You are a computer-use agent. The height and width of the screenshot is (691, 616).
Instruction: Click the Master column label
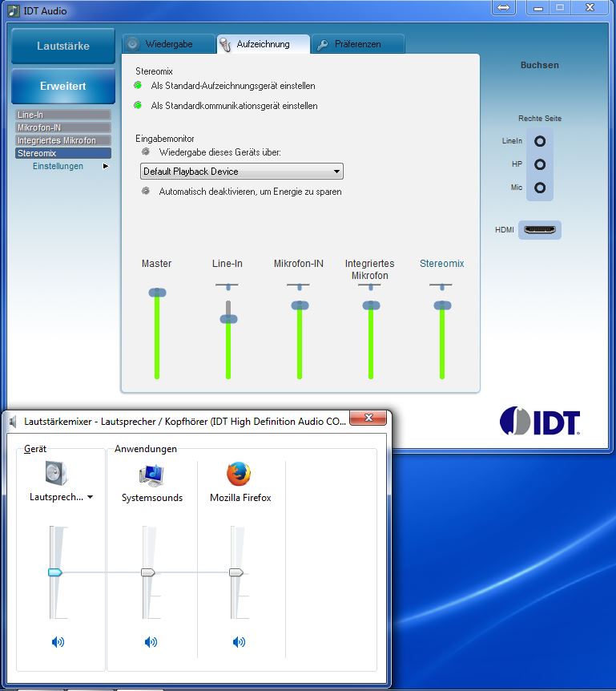156,264
